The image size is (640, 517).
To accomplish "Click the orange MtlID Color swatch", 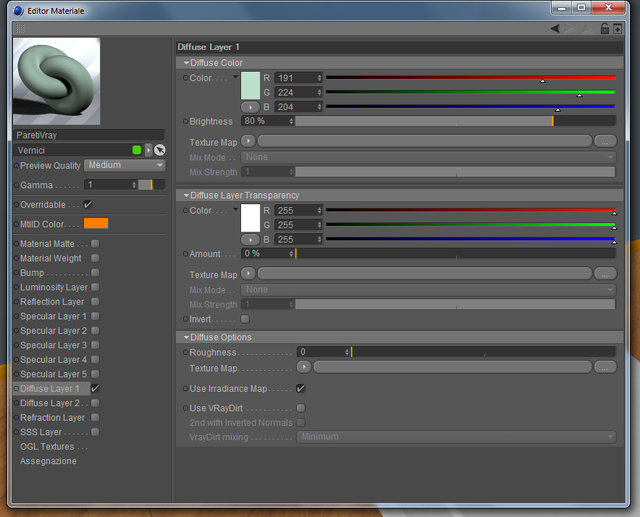I will pyautogui.click(x=96, y=223).
